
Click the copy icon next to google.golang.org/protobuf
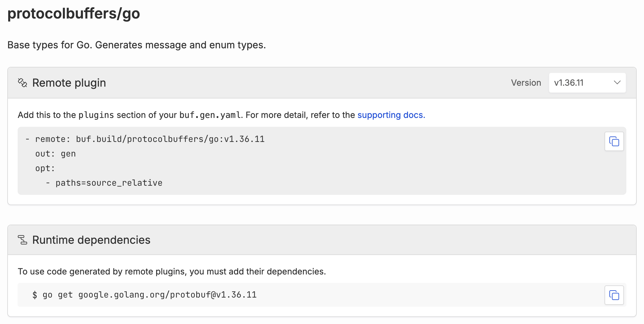[614, 295]
